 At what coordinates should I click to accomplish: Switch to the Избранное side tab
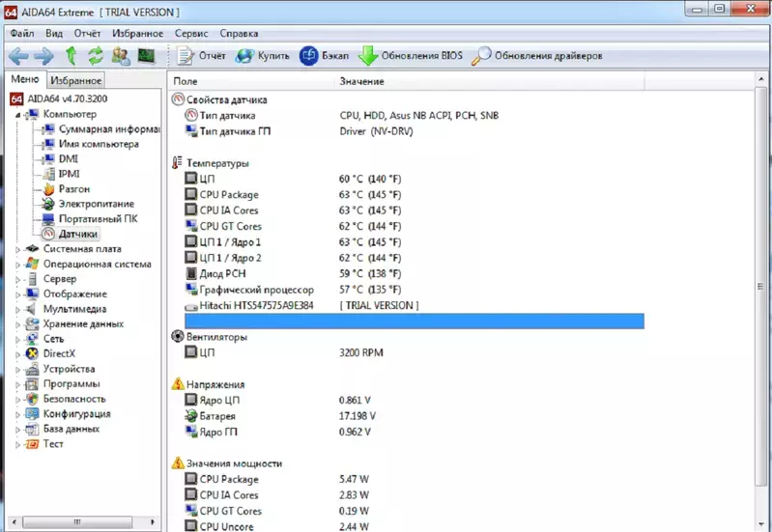(x=75, y=80)
